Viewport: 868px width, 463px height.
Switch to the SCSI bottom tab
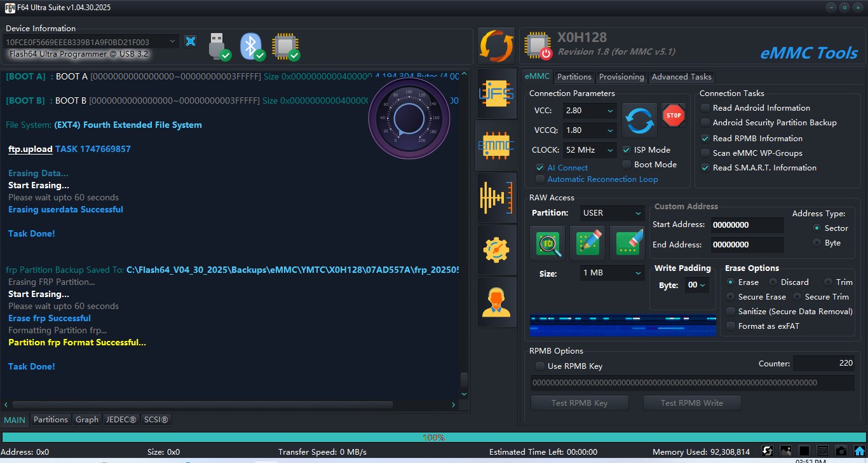156,420
